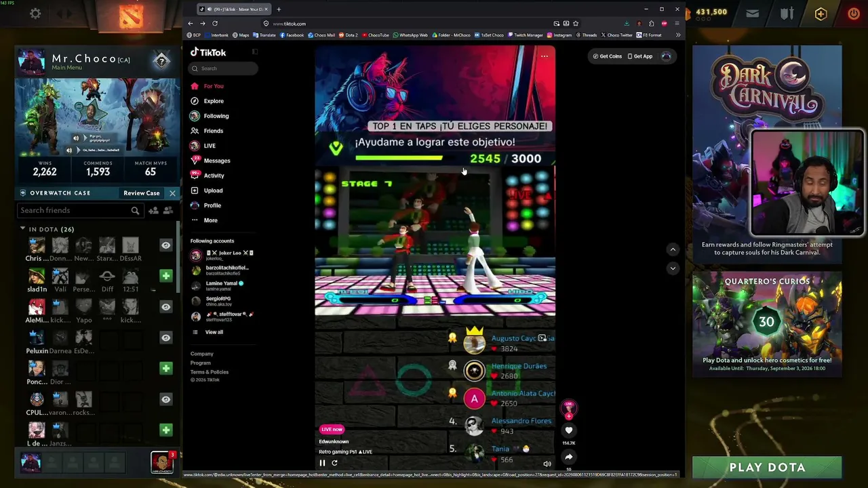This screenshot has height=488, width=868.
Task: Pause the TikTok live video
Action: 322,463
